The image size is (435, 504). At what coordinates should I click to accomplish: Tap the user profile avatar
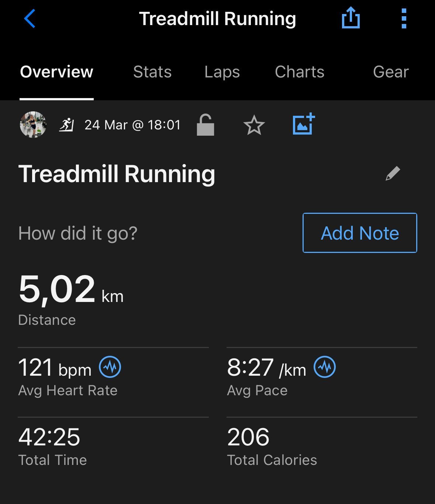point(33,125)
